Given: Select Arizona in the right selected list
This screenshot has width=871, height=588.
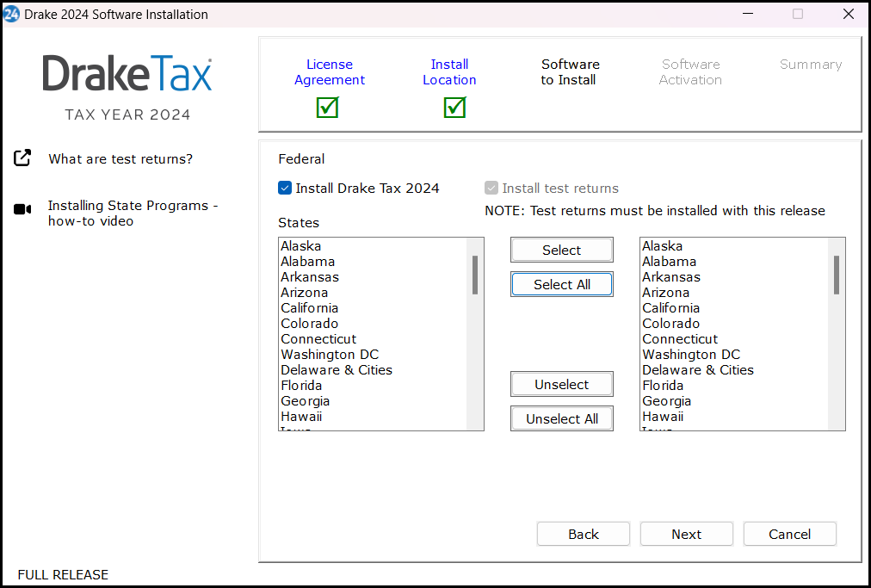Looking at the screenshot, I should coord(734,293).
